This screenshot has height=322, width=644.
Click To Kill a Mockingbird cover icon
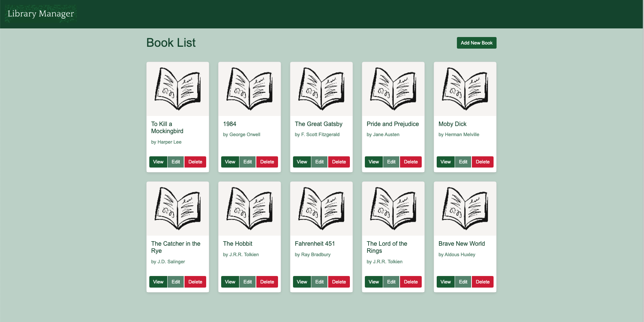(177, 89)
